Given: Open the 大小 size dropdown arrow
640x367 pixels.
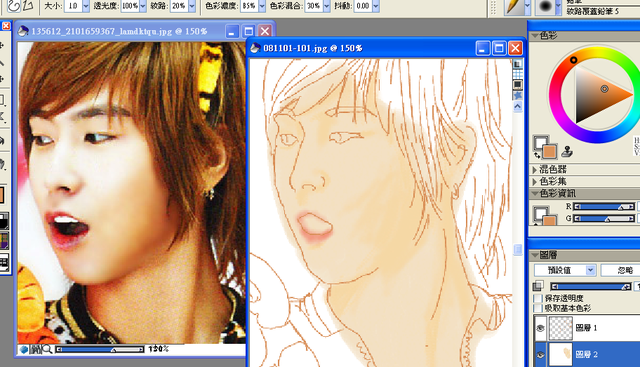Looking at the screenshot, I should tap(86, 6).
